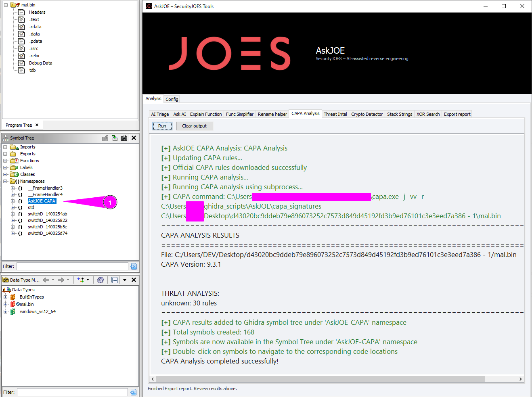The width and height of the screenshot is (532, 397).
Task: Open the Threat Intel tab
Action: coord(335,114)
